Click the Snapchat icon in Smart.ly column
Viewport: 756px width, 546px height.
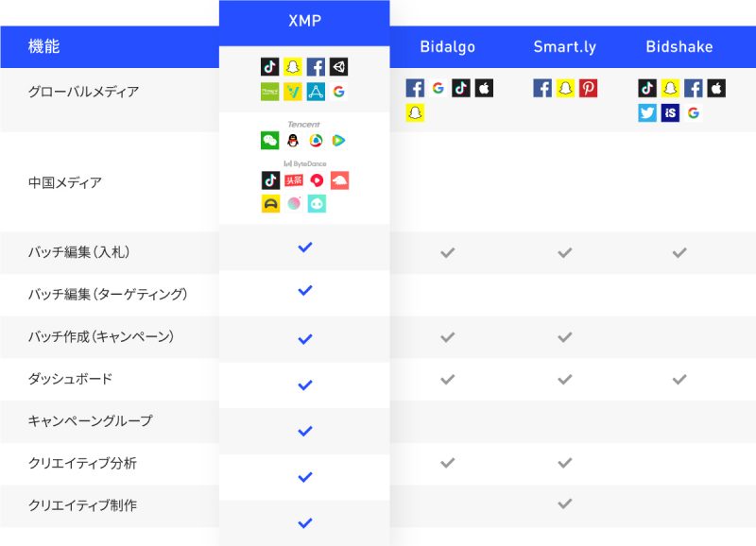tap(565, 88)
